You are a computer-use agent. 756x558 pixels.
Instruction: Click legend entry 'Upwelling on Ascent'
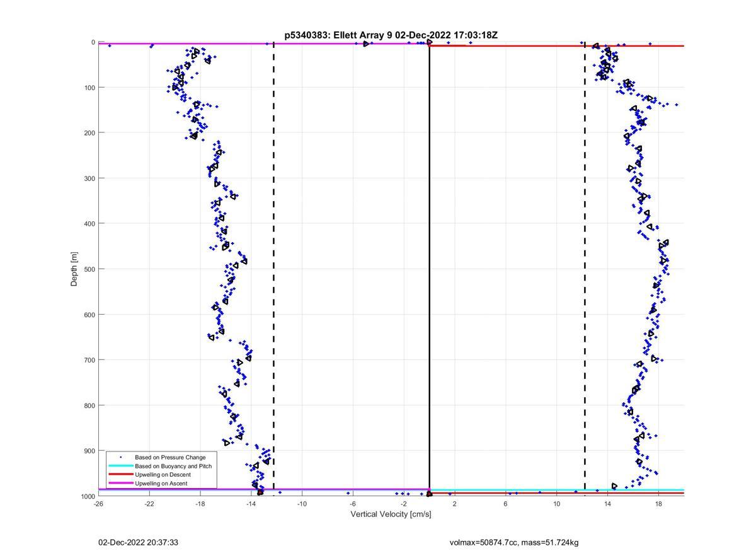(161, 483)
